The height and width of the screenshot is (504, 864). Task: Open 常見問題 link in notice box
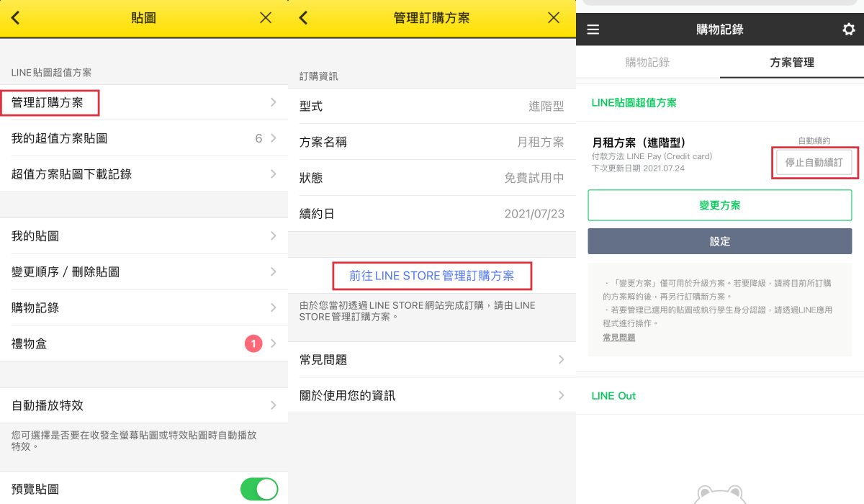(x=619, y=338)
